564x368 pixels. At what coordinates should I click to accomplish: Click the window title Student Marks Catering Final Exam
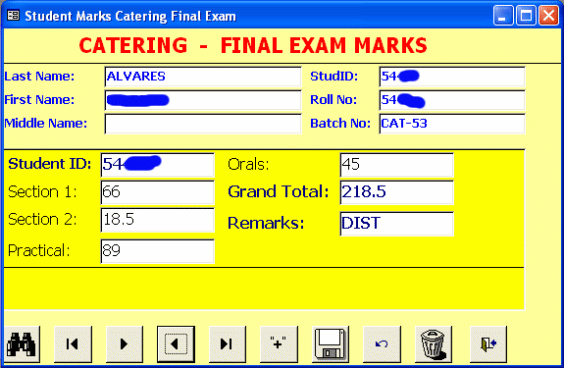(130, 16)
